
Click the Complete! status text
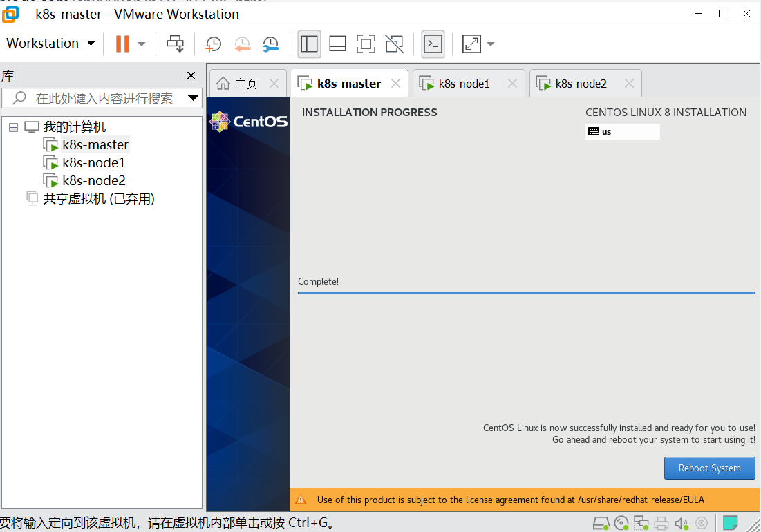click(319, 281)
